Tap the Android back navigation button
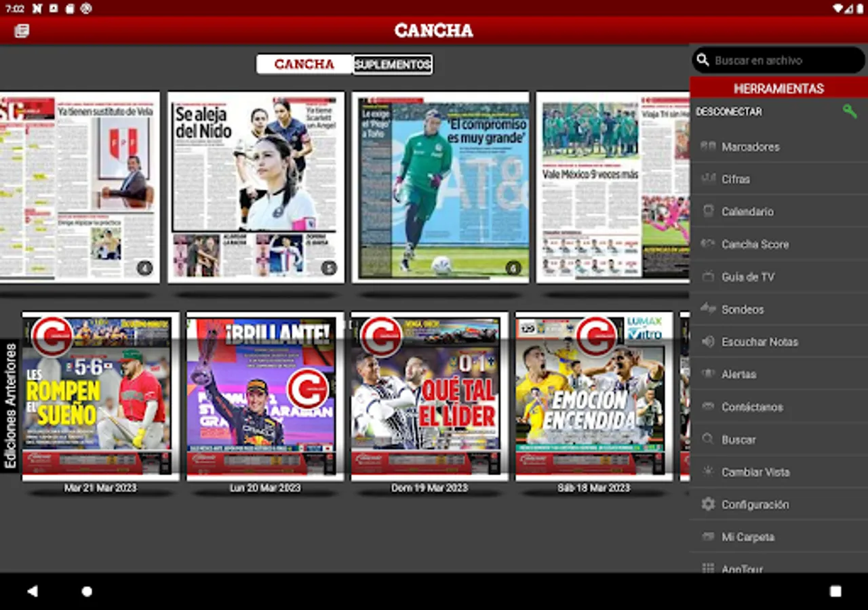This screenshot has width=868, height=610. pos(32,591)
